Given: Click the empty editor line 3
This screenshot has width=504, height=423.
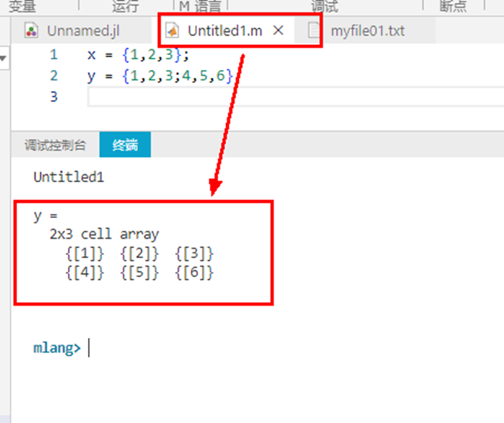Looking at the screenshot, I should (x=296, y=97).
